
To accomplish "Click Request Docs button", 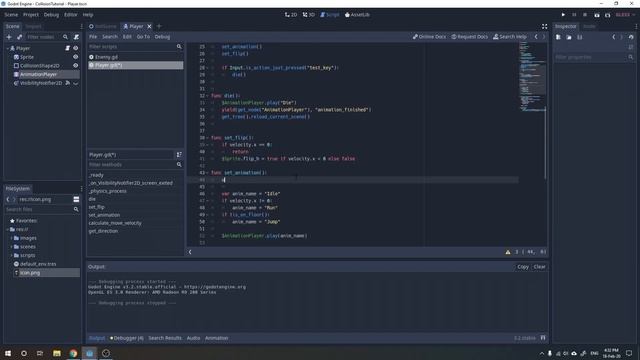I will click(x=469, y=37).
